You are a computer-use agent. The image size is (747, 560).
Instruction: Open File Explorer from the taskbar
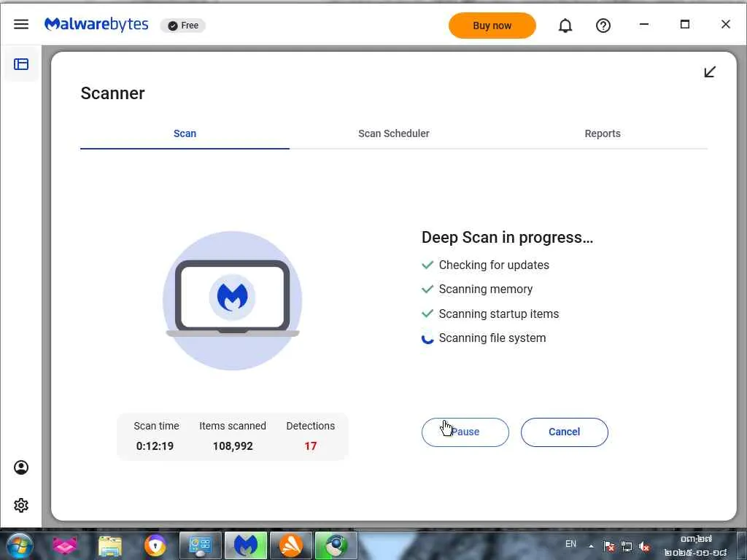110,545
